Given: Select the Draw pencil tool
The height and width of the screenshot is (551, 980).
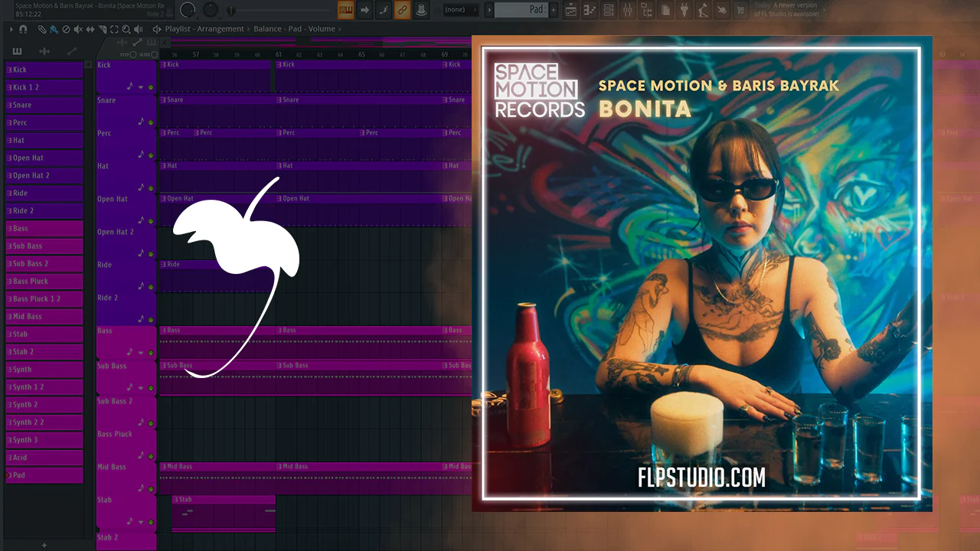Looking at the screenshot, I should point(41,29).
